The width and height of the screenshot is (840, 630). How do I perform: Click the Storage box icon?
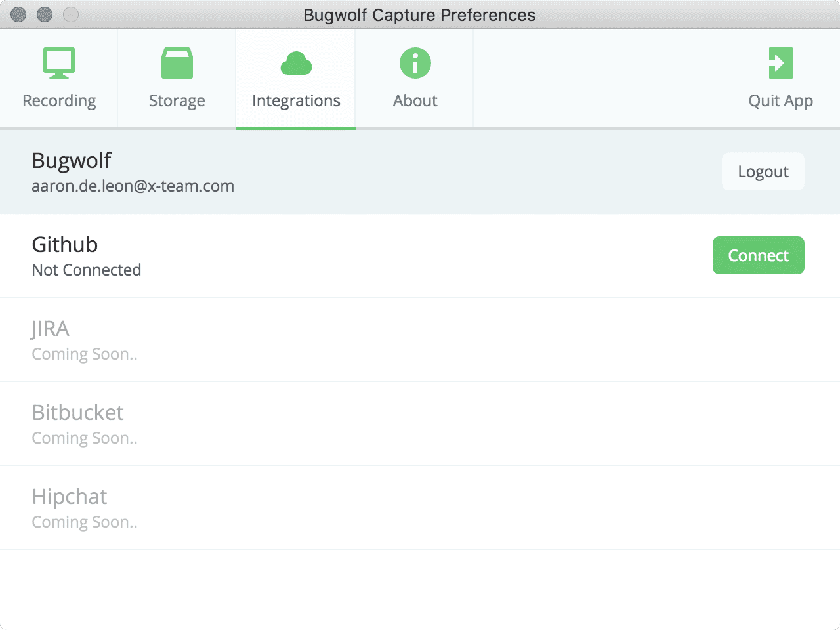177,62
